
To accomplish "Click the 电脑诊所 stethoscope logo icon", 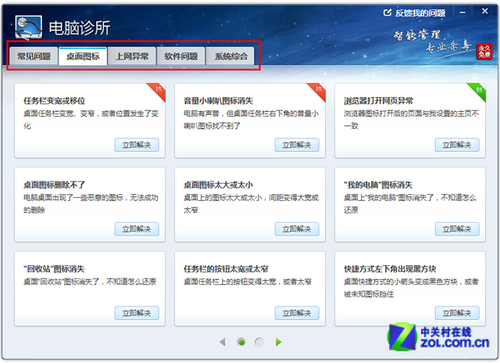I will click(28, 27).
